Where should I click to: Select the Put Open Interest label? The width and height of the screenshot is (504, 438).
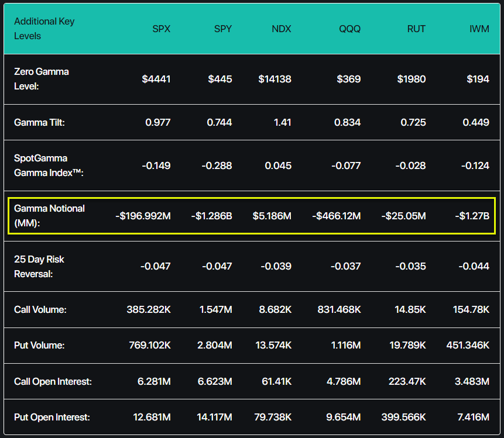[x=52, y=417]
